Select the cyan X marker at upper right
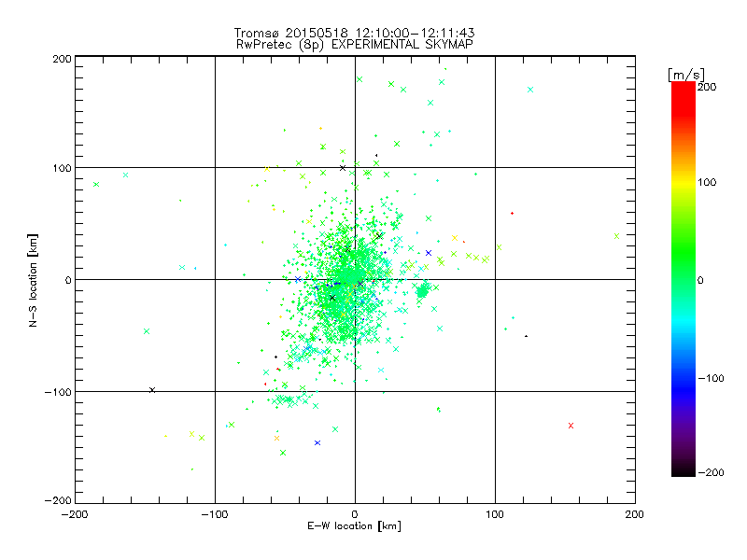Viewport: 747px width, 560px height. click(x=530, y=90)
